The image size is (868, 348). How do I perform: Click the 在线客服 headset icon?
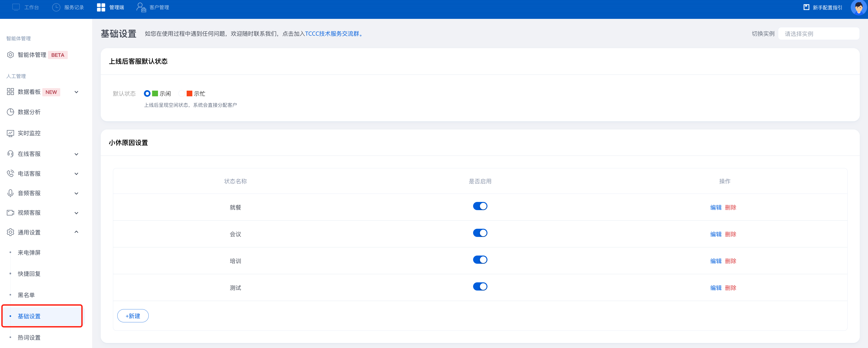coord(10,154)
